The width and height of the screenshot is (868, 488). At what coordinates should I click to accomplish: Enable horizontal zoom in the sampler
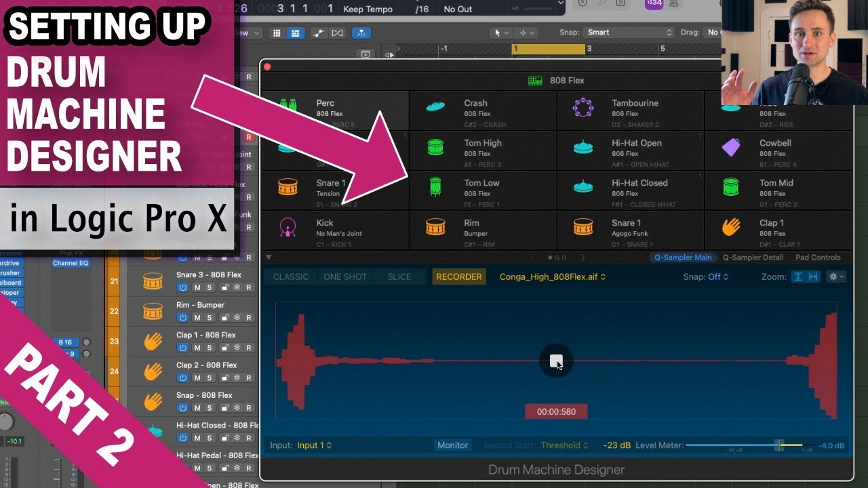click(x=813, y=277)
